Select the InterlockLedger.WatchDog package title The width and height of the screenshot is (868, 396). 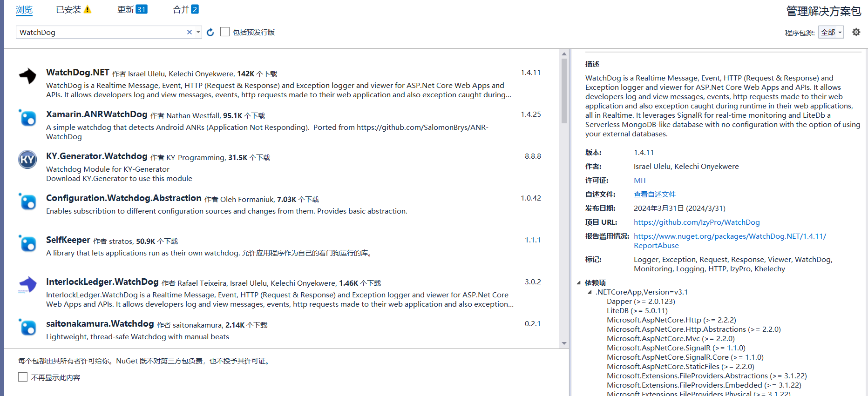point(102,282)
